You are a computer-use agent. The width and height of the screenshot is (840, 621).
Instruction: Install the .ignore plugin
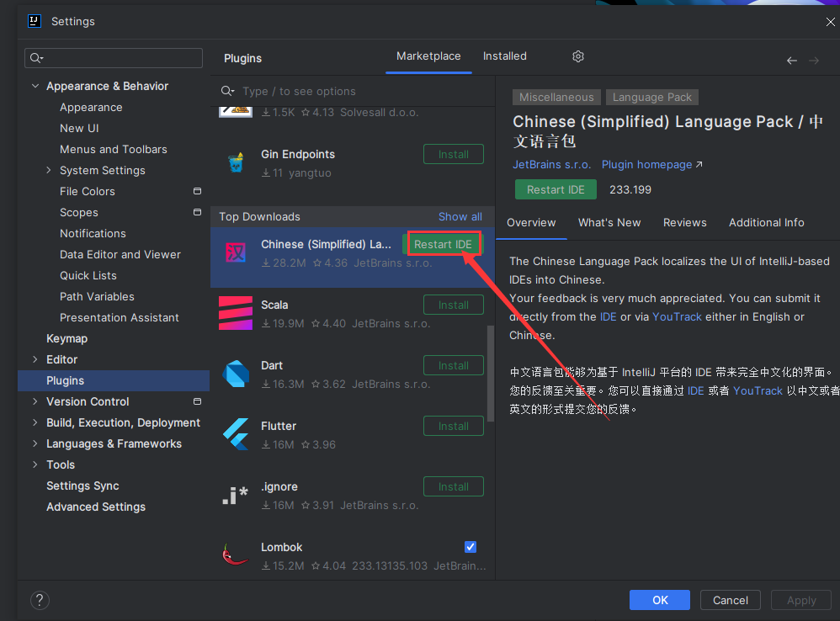click(453, 486)
